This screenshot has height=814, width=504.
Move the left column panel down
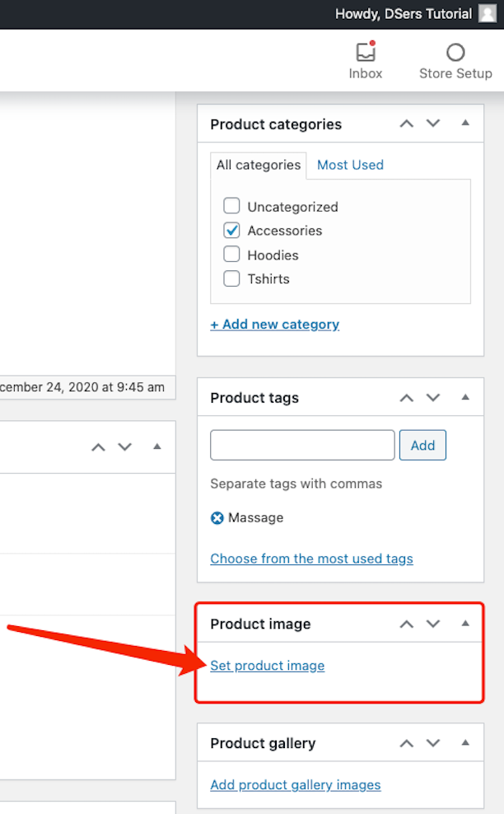pyautogui.click(x=124, y=447)
